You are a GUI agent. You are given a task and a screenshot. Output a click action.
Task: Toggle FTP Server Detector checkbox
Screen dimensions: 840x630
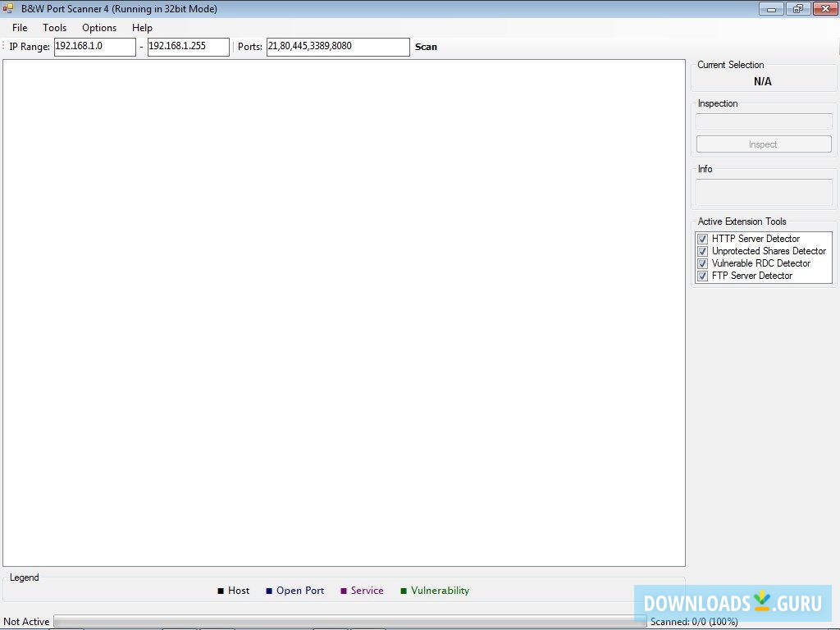702,276
